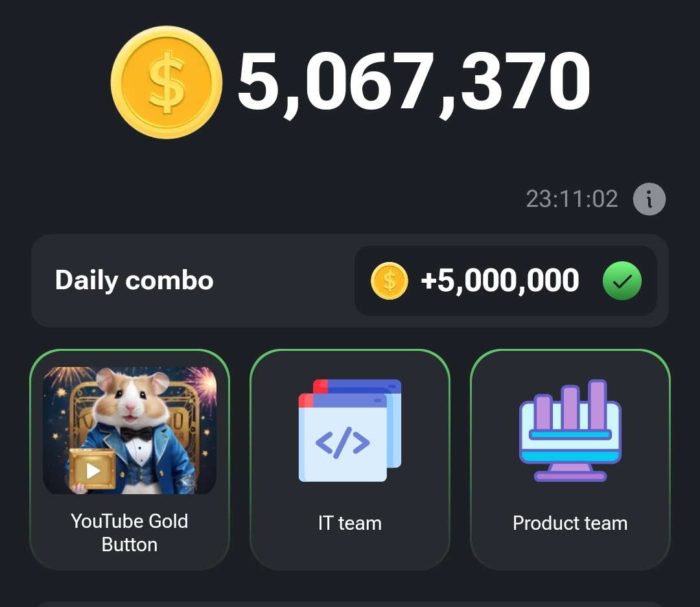Click the info icon beside the countdown timer
This screenshot has width=700, height=607.
click(649, 199)
